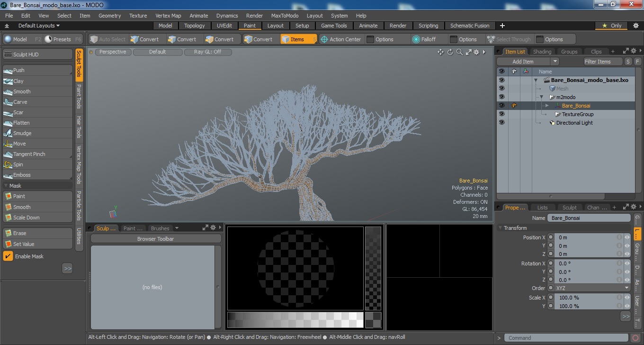Click the Presets button

[x=63, y=39]
